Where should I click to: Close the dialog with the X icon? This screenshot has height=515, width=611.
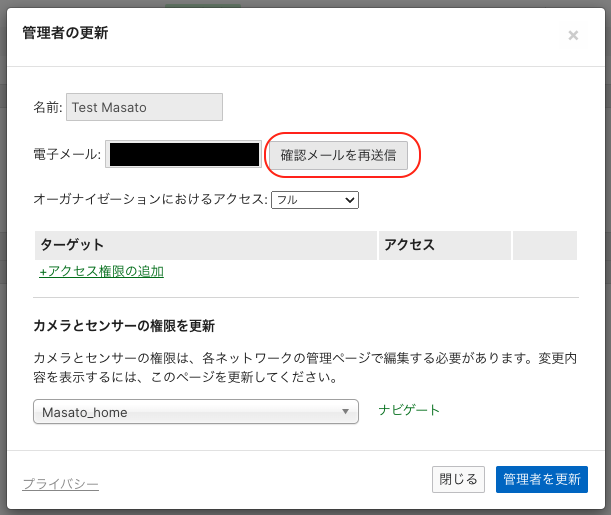573,35
